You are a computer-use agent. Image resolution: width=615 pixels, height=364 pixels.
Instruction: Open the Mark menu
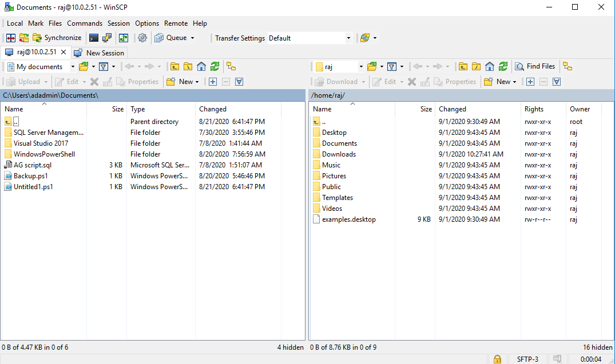(x=35, y=23)
